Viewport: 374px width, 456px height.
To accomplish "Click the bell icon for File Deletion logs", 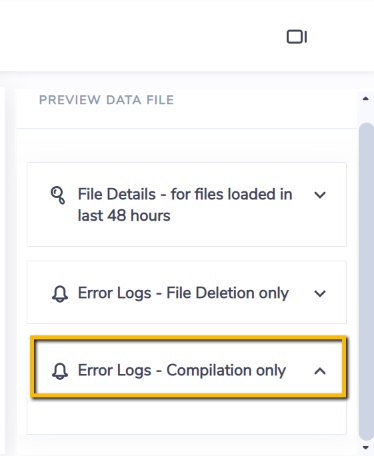I will pos(60,294).
